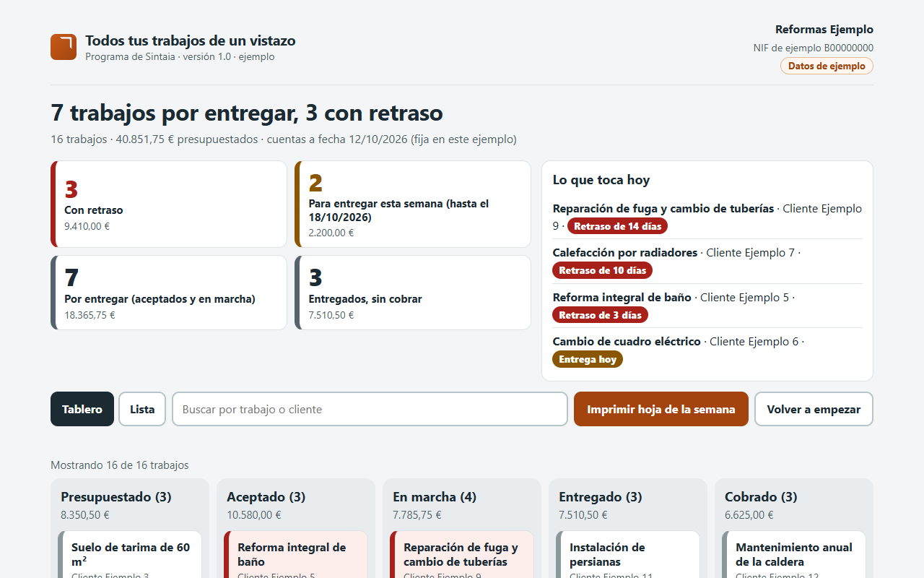Click the Retraso de 3 días badge
Viewport: 924px width, 578px height.
pyautogui.click(x=600, y=315)
